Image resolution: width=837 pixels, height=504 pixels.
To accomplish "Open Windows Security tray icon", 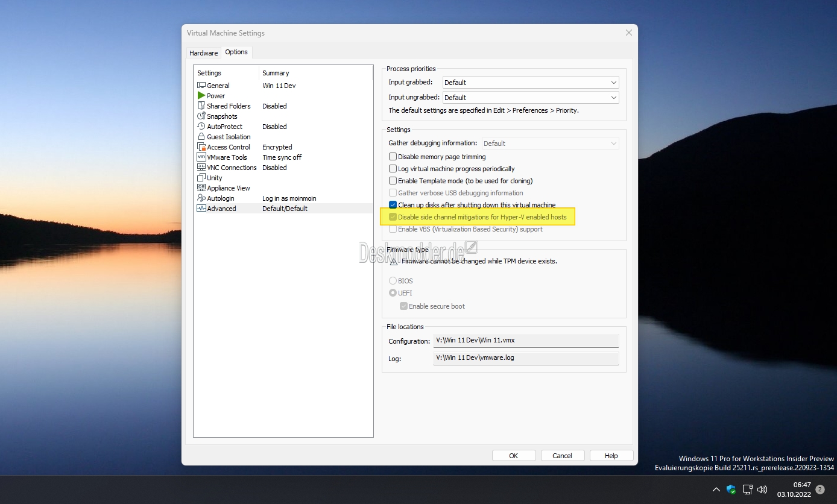I will 731,490.
